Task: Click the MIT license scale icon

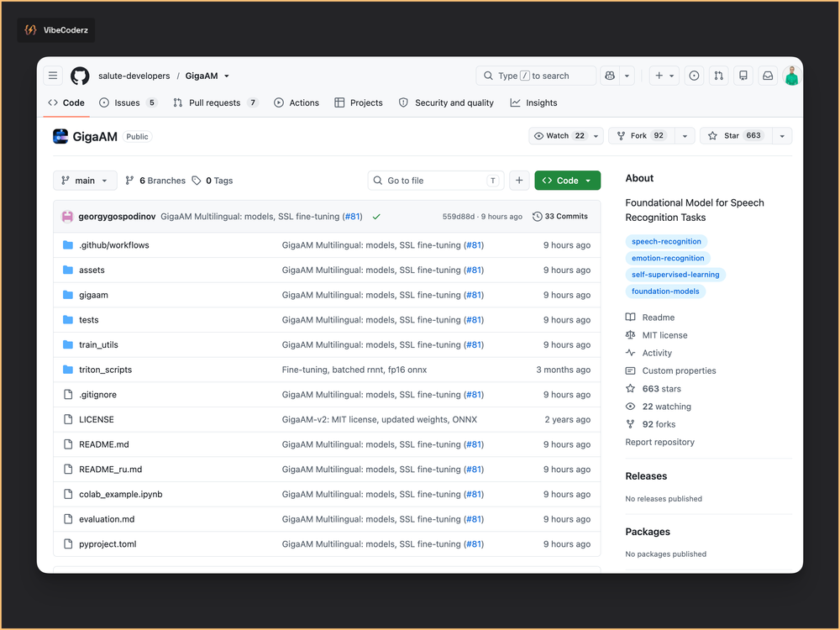Action: tap(631, 335)
